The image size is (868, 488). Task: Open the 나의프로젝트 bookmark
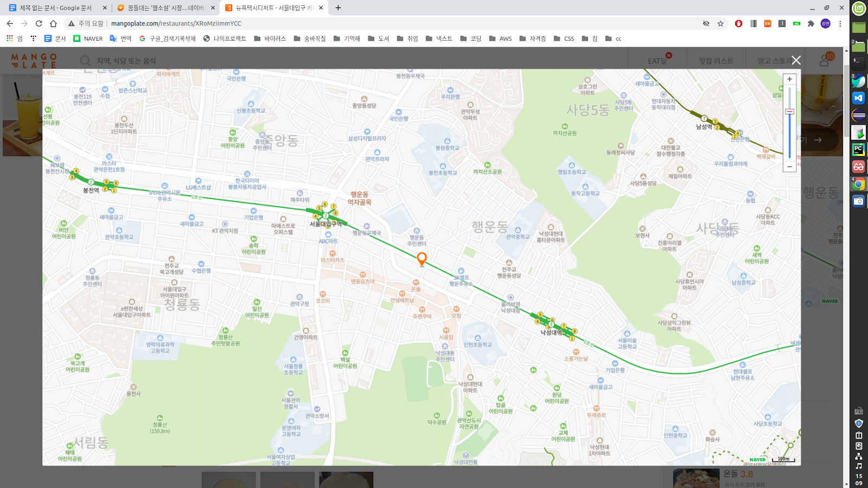point(224,38)
